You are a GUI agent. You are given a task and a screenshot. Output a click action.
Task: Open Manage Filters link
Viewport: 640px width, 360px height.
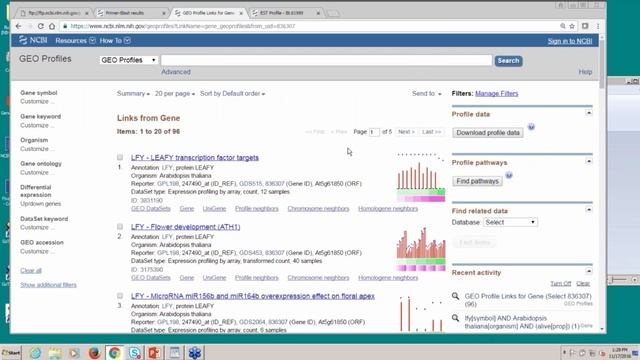496,93
